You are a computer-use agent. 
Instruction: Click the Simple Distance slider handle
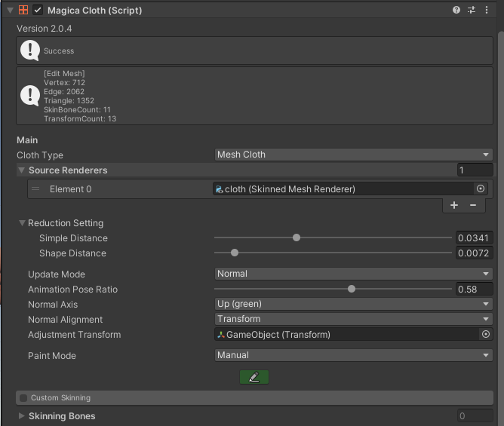(297, 238)
